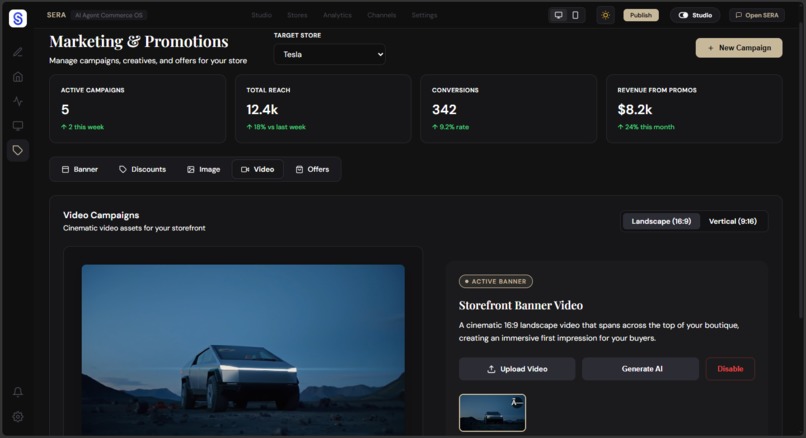Click the Publish button

(641, 15)
